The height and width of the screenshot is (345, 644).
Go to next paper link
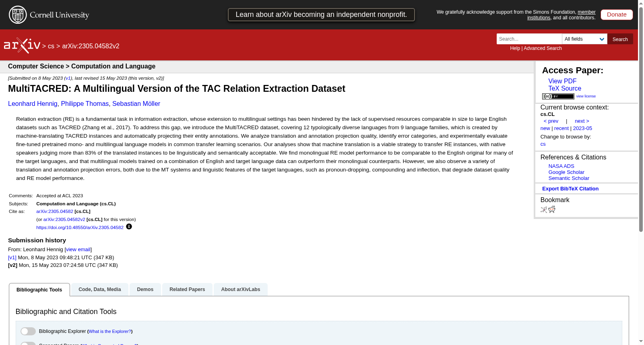582,121
